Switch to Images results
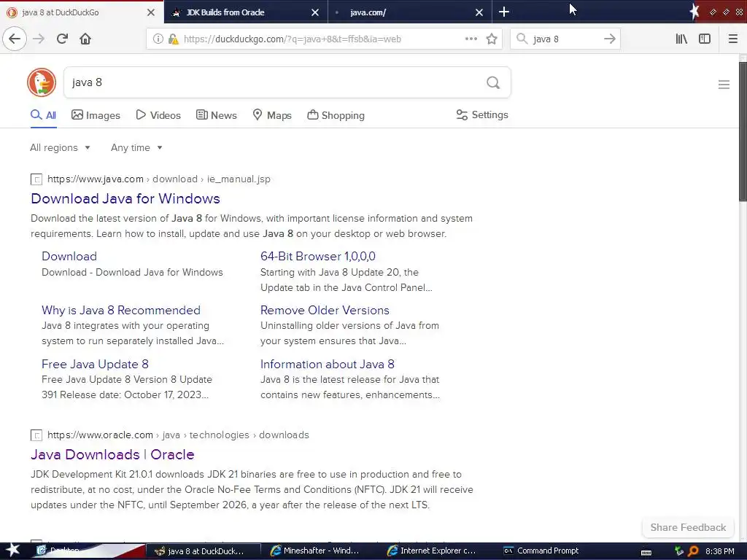The height and width of the screenshot is (560, 747). point(96,115)
